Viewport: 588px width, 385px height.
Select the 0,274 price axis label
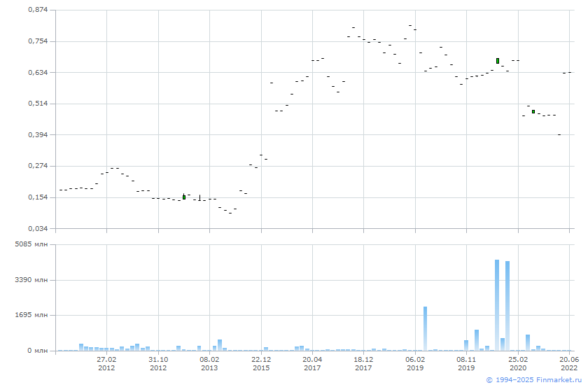click(38, 166)
